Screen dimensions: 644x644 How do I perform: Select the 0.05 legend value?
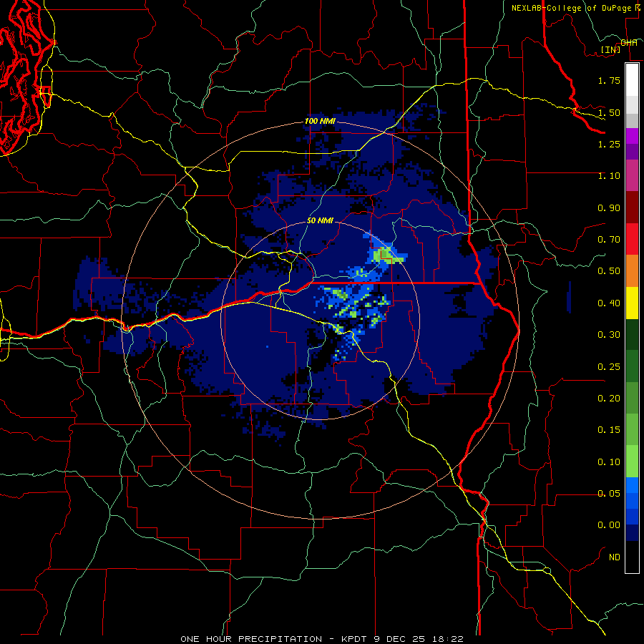tap(609, 494)
